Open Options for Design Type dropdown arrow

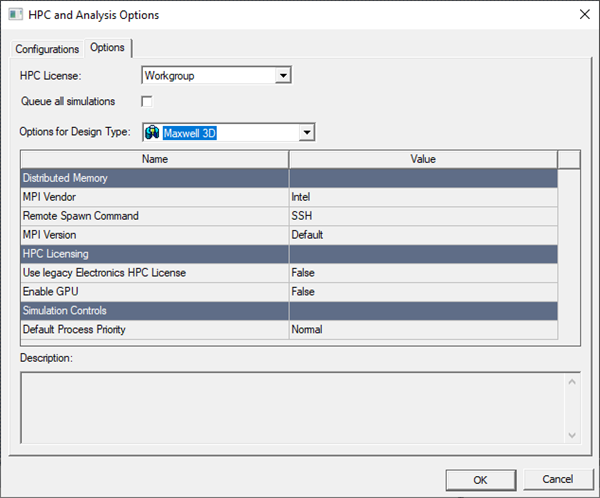coord(307,132)
